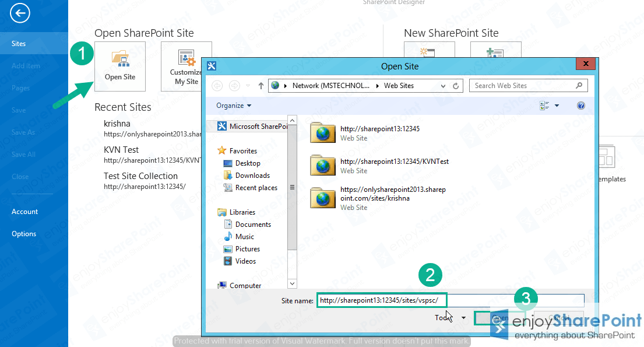Image resolution: width=644 pixels, height=347 pixels.
Task: Click the dialog's Forward navigation arrow
Action: tap(234, 86)
